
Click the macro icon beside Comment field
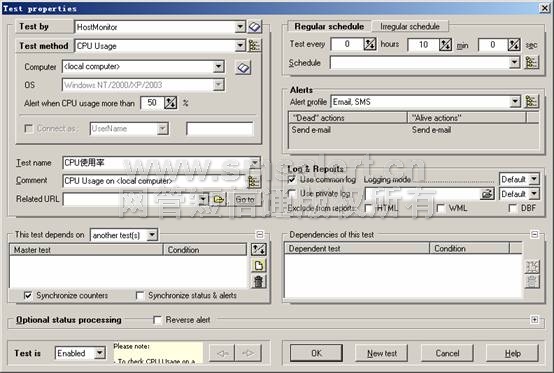[x=254, y=181]
